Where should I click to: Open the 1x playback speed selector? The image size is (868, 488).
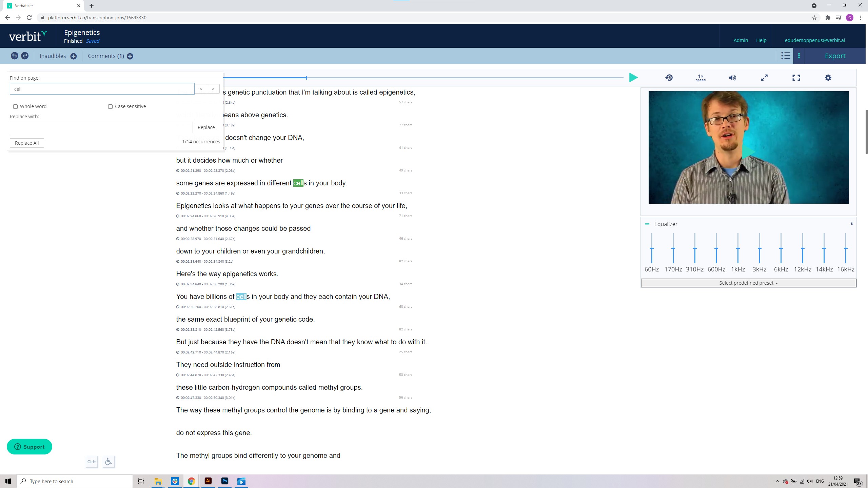click(701, 78)
